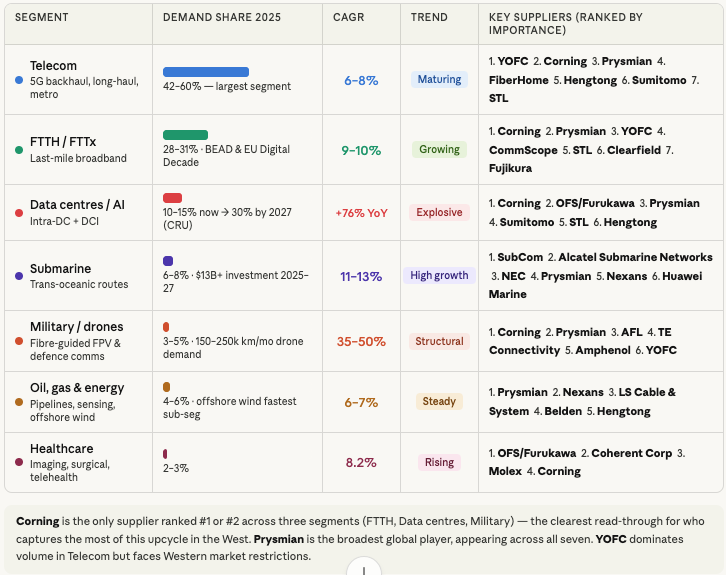Click the CAGR column header
The height and width of the screenshot is (575, 726).
coord(349,17)
